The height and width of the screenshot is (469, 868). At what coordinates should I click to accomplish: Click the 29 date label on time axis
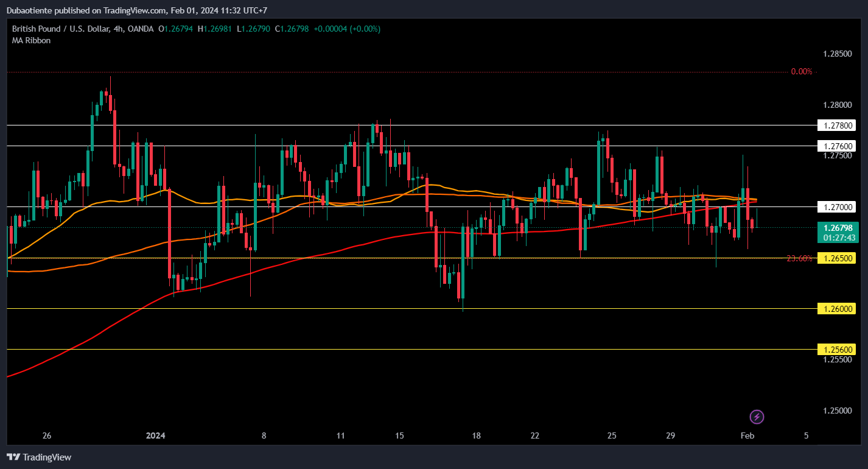coord(670,435)
